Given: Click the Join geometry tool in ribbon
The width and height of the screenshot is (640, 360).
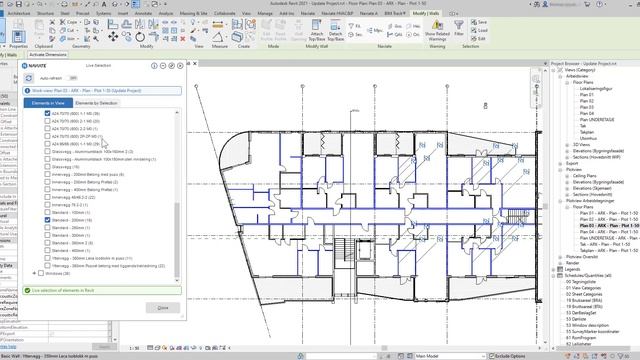Looking at the screenshot, I should point(68,39).
